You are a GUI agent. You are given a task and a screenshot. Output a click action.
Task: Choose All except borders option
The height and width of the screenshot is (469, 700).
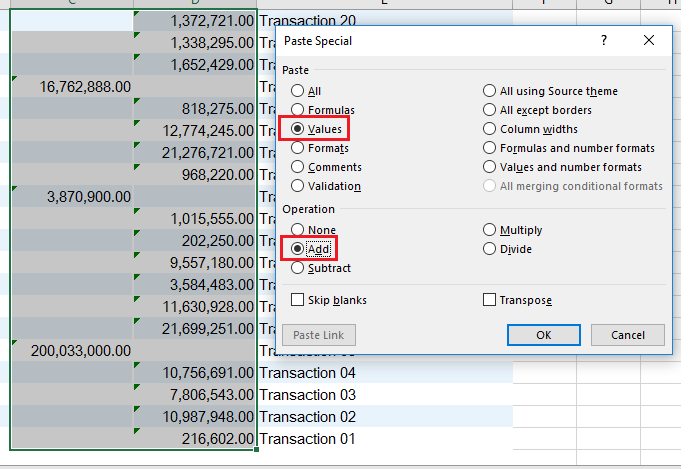(489, 111)
